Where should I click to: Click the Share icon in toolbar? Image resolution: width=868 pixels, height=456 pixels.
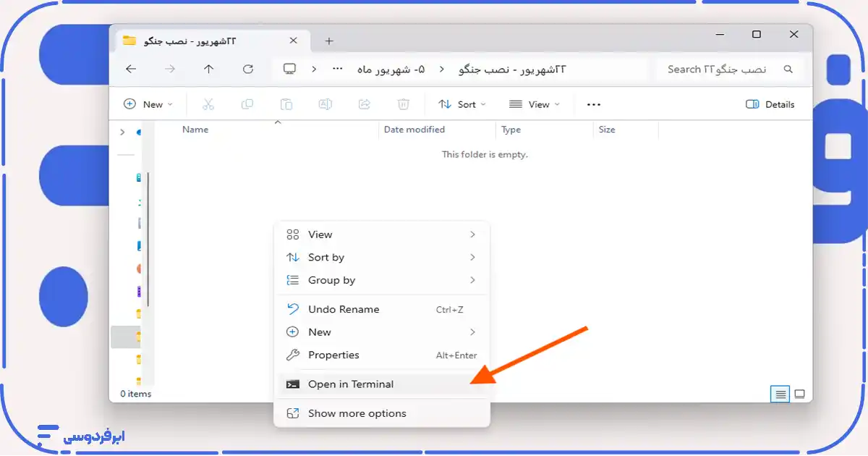[x=365, y=104]
